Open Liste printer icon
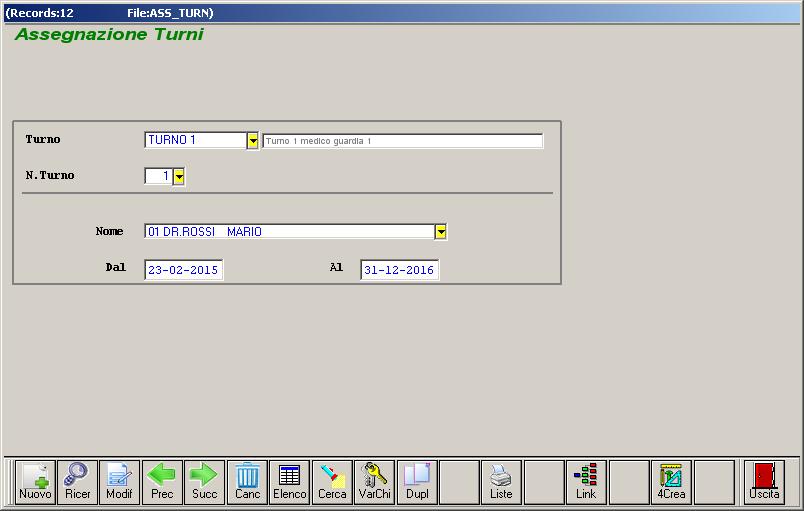 [501, 482]
